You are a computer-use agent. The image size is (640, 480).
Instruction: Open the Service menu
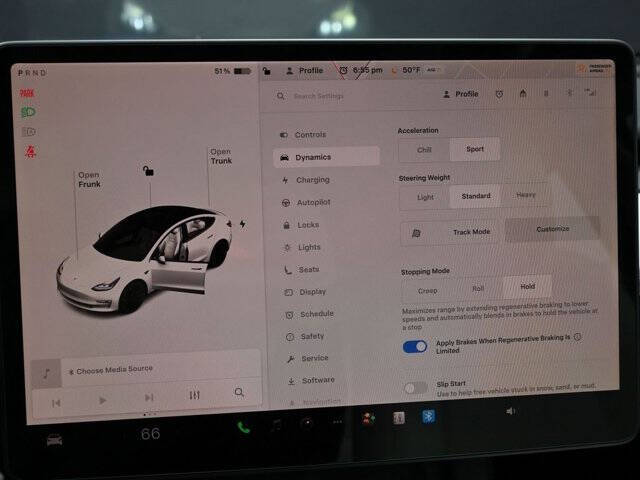click(x=308, y=358)
